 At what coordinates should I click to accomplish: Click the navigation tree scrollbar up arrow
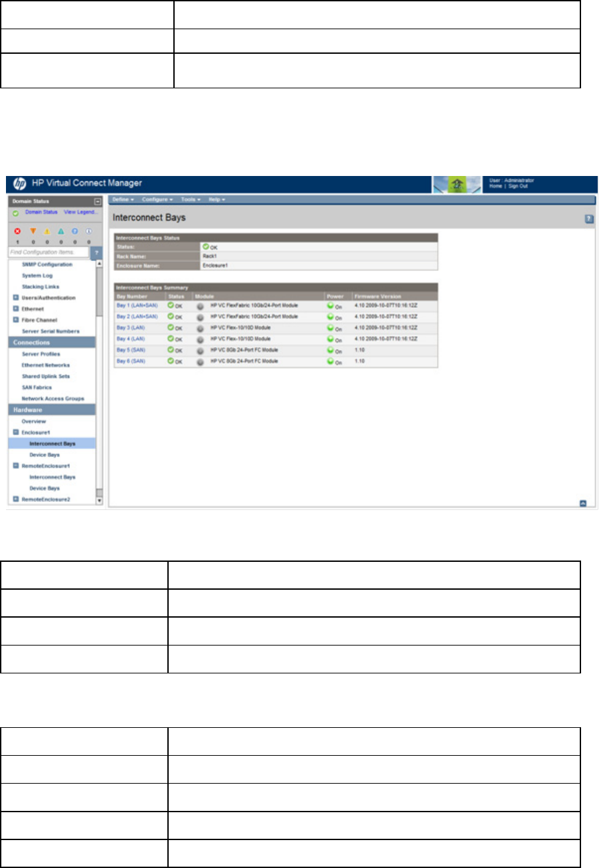click(100, 264)
